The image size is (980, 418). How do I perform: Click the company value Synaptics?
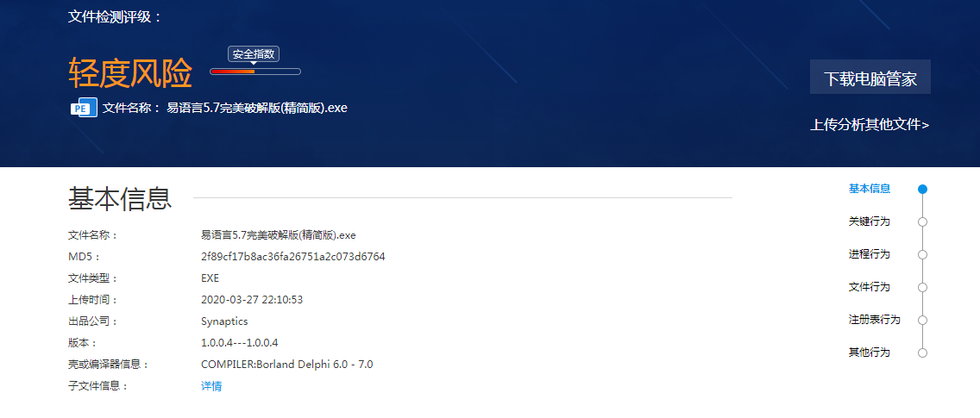224,321
